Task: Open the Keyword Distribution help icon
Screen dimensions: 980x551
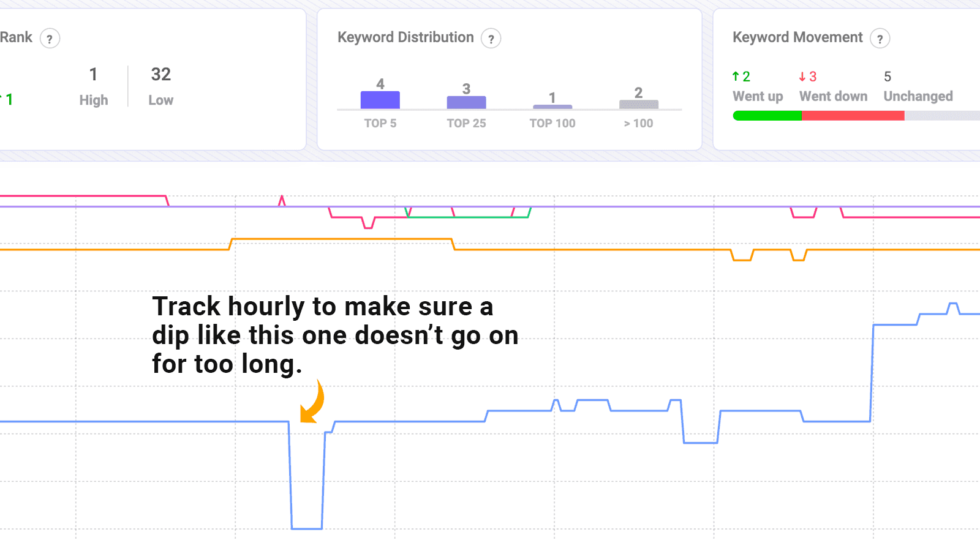Action: (x=491, y=39)
